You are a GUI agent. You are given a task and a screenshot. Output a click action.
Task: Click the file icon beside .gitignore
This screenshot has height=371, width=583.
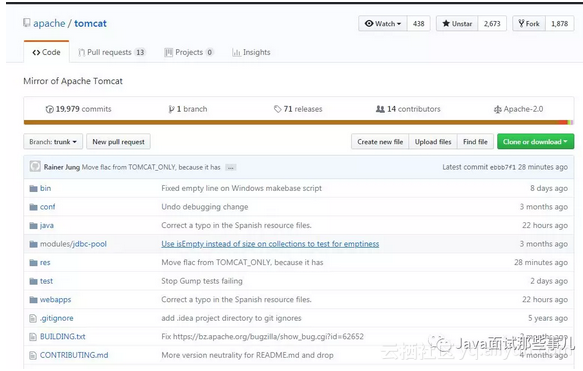[x=33, y=318]
